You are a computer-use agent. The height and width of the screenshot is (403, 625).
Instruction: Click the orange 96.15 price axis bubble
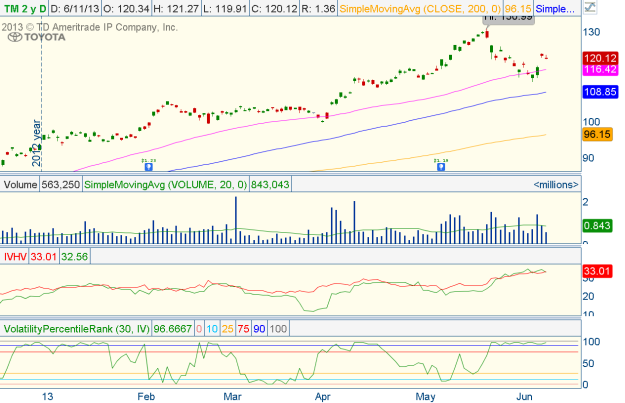(x=597, y=134)
